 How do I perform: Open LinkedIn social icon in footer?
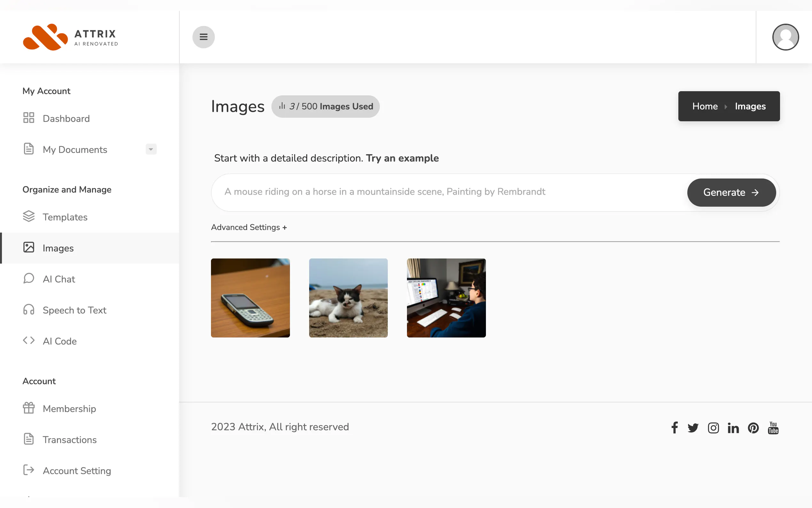pyautogui.click(x=733, y=428)
